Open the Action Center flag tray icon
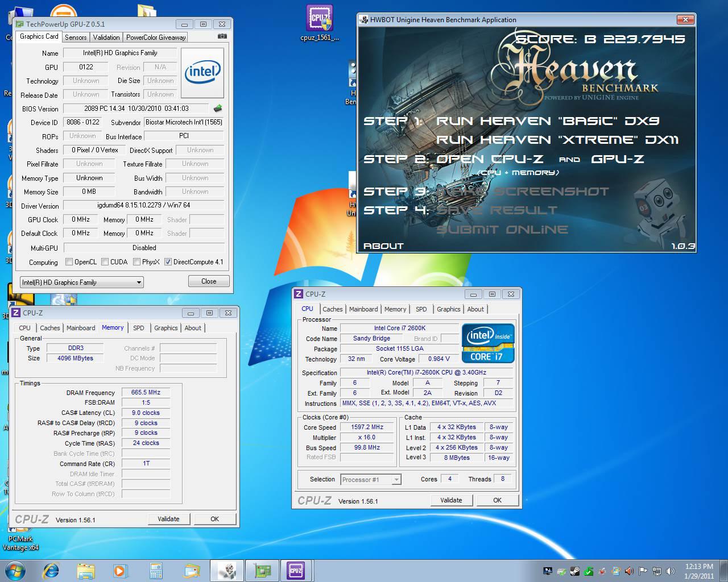Viewport: 728px width, 582px height. (643, 571)
